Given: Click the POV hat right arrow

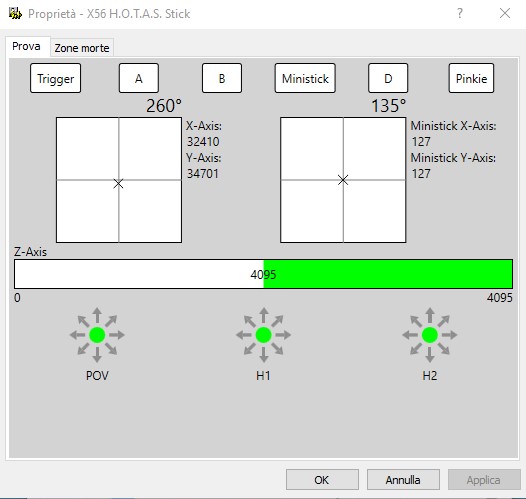Looking at the screenshot, I should click(x=117, y=335).
